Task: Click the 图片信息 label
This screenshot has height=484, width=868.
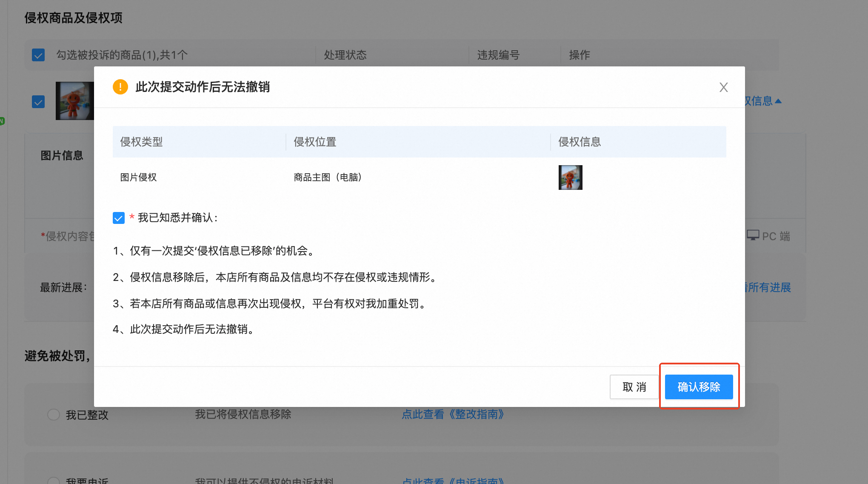Action: pos(62,155)
